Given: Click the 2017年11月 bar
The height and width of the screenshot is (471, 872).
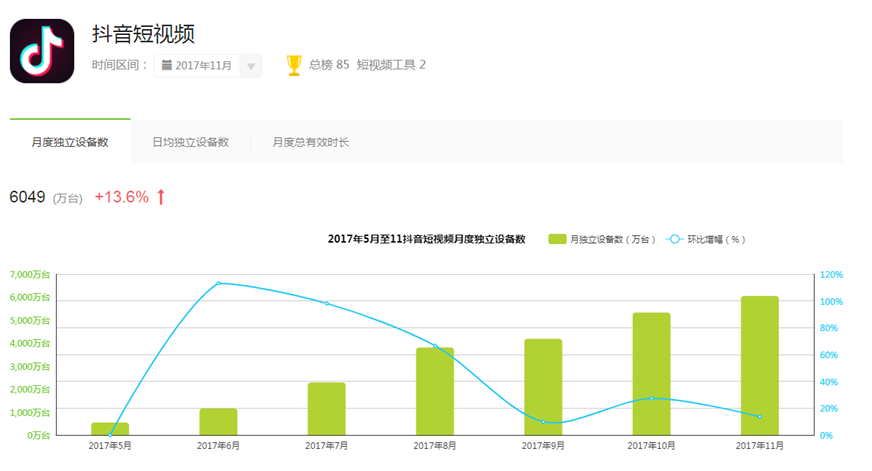Looking at the screenshot, I should tap(760, 365).
